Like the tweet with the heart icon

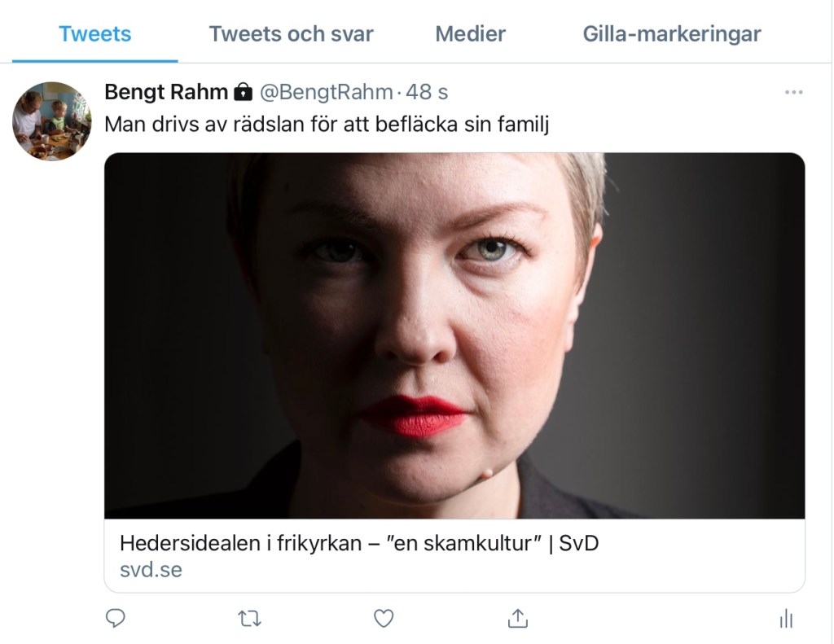(384, 619)
